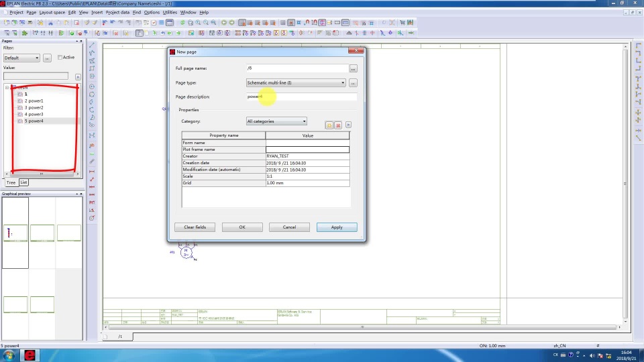This screenshot has height=362, width=644.
Task: Open the Project data menu
Action: 117,12
